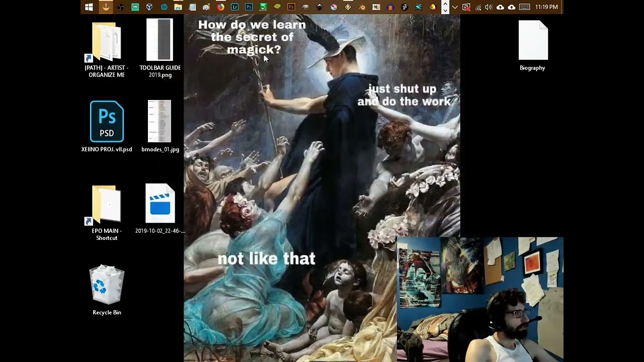Click the 'just shut up and do the work' text
The width and height of the screenshot is (644, 362).
point(404,95)
